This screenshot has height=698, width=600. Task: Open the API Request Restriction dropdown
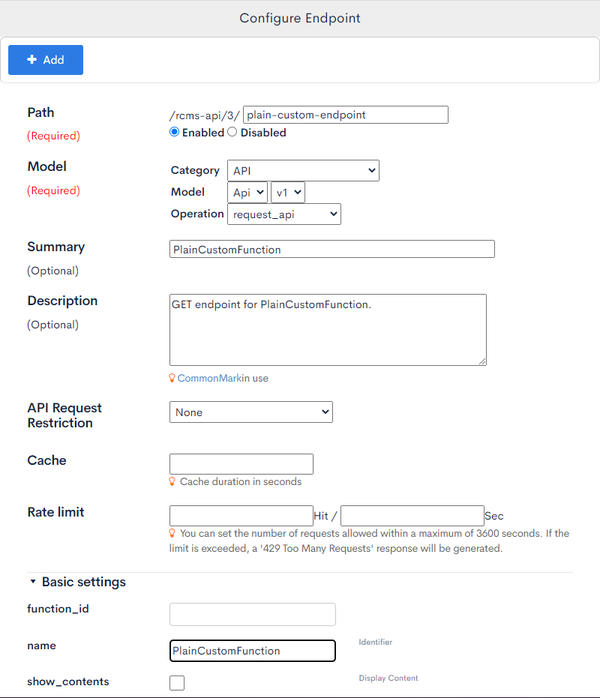(x=251, y=412)
